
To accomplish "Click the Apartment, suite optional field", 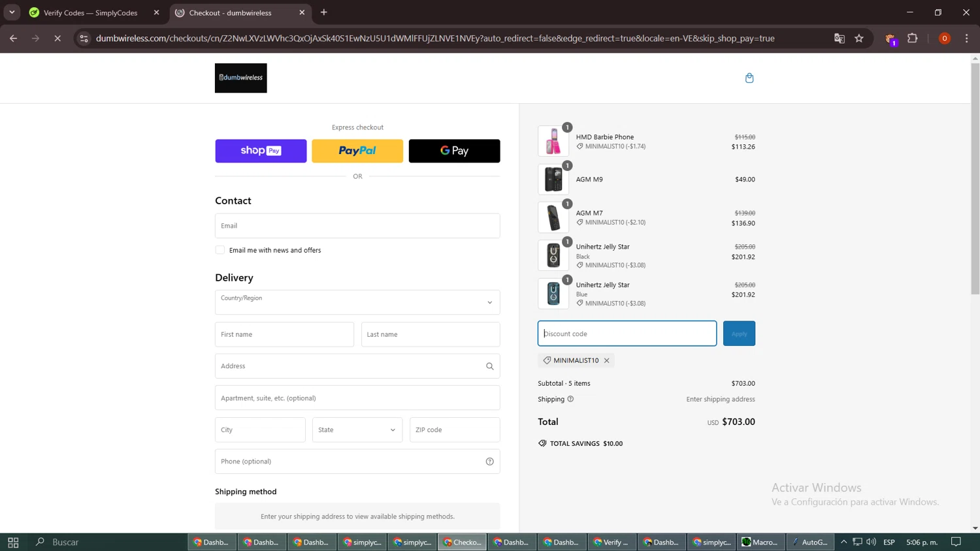I will pos(357,398).
